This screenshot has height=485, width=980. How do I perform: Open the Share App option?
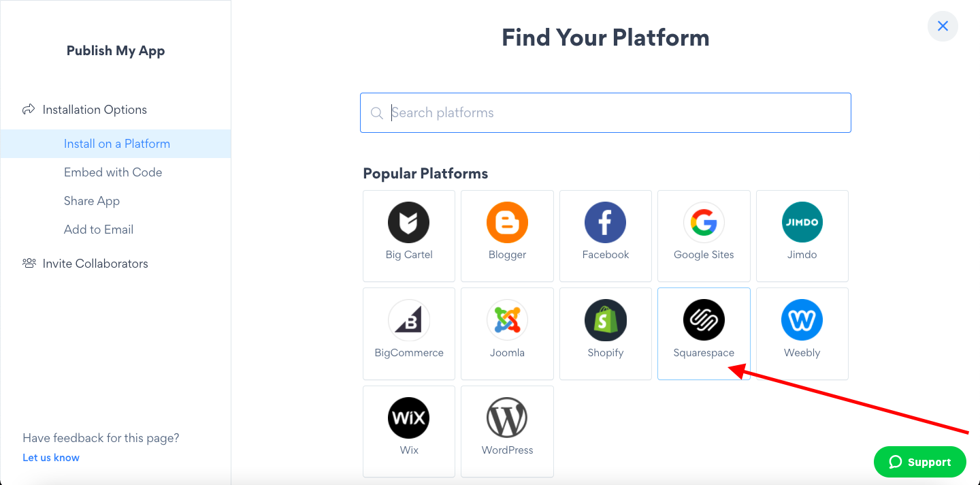click(92, 201)
